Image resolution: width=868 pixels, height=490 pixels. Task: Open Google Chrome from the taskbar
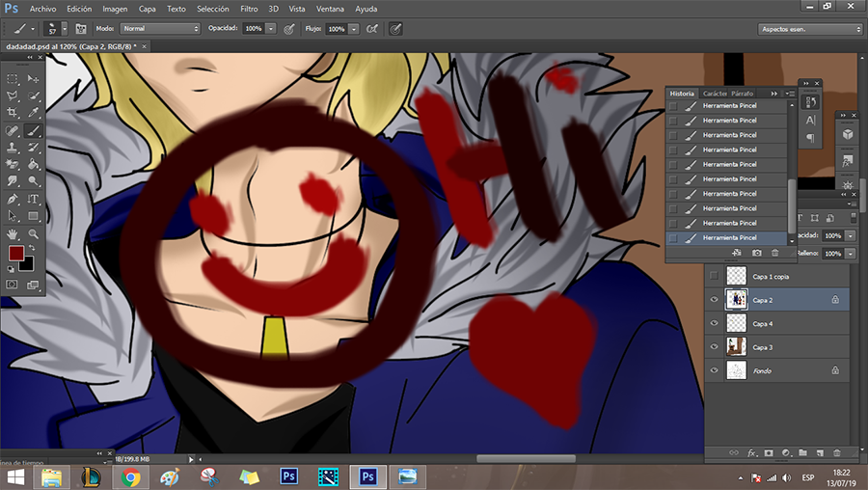pyautogui.click(x=130, y=476)
